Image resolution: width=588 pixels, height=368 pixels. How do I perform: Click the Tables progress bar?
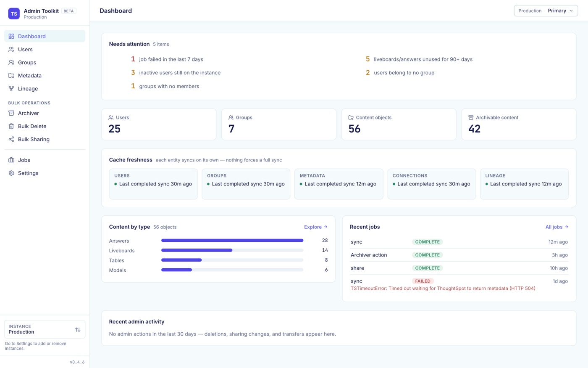[x=232, y=260]
